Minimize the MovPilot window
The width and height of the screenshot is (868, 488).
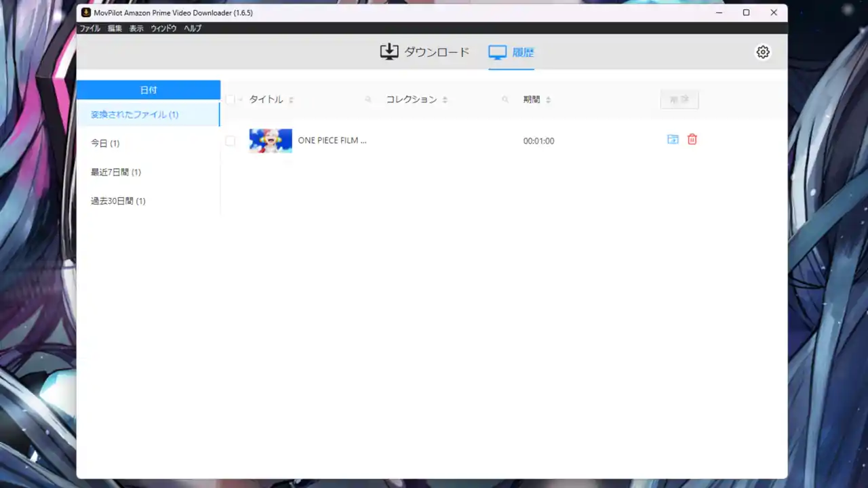click(718, 12)
